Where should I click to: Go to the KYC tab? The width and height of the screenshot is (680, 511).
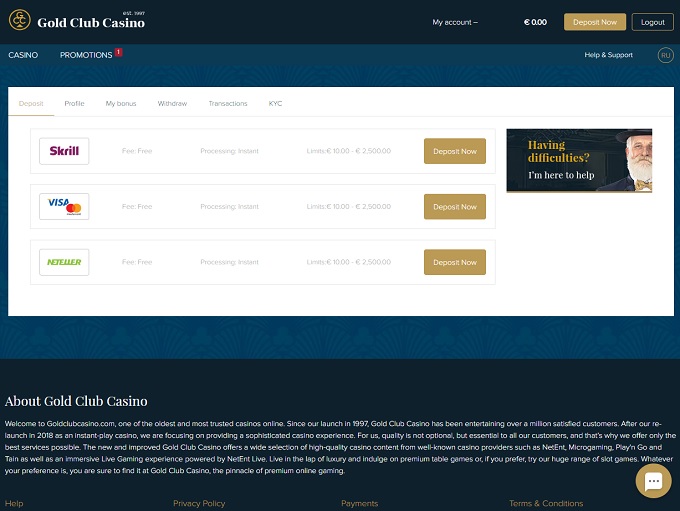[x=275, y=104]
